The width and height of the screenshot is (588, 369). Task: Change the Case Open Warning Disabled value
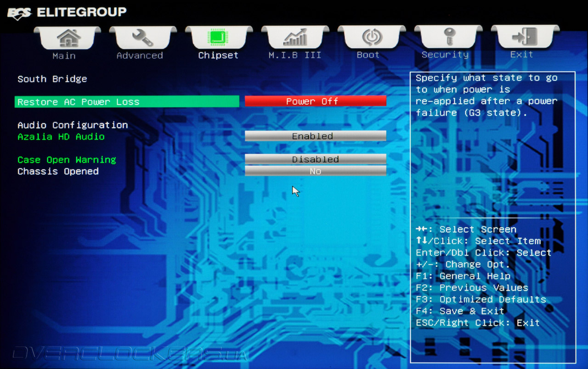pyautogui.click(x=316, y=159)
